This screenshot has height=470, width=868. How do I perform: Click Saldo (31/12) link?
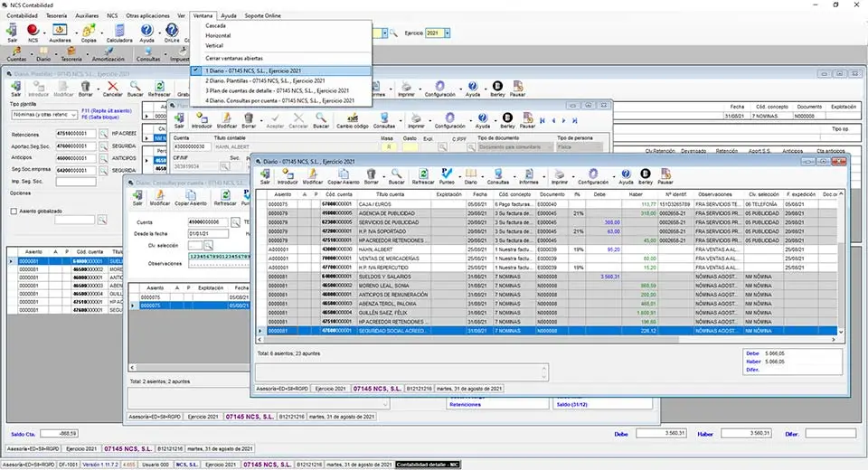click(571, 405)
